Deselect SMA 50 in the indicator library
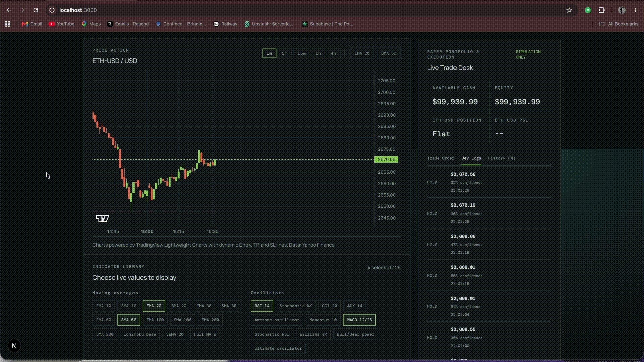Viewport: 644px width, 362px height. click(129, 320)
